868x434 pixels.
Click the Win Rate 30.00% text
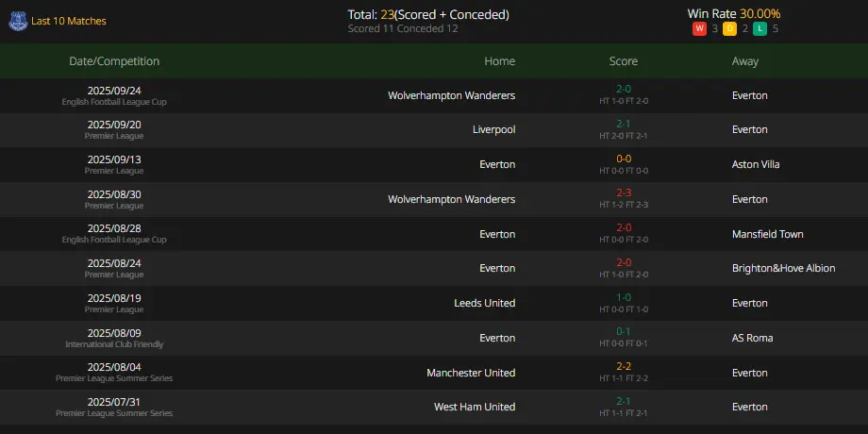tap(734, 14)
